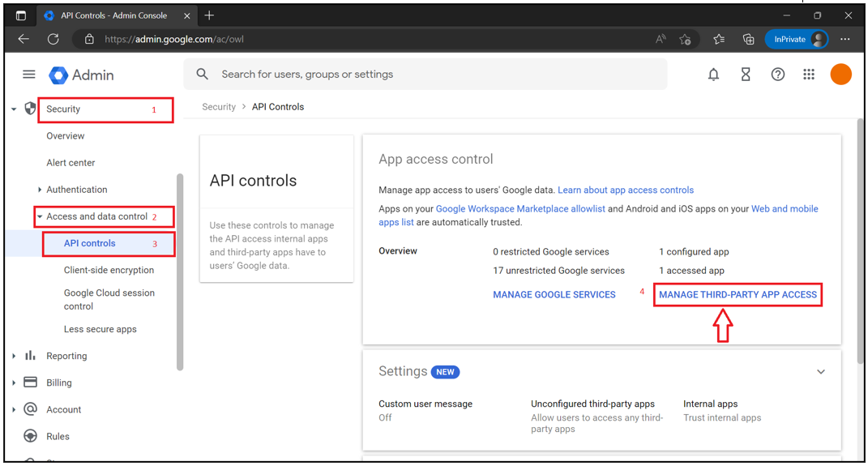This screenshot has width=868, height=466.
Task: Open the main hamburger menu
Action: point(29,75)
